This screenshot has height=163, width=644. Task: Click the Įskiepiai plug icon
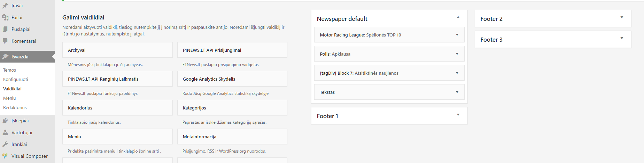(x=5, y=121)
